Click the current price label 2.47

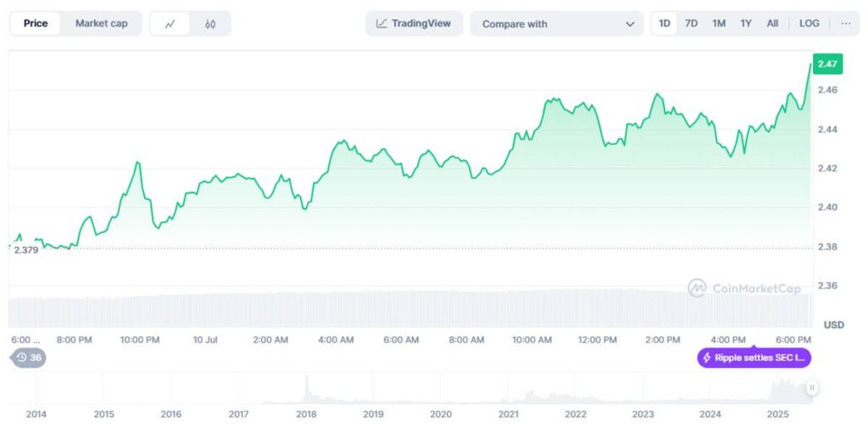[827, 64]
